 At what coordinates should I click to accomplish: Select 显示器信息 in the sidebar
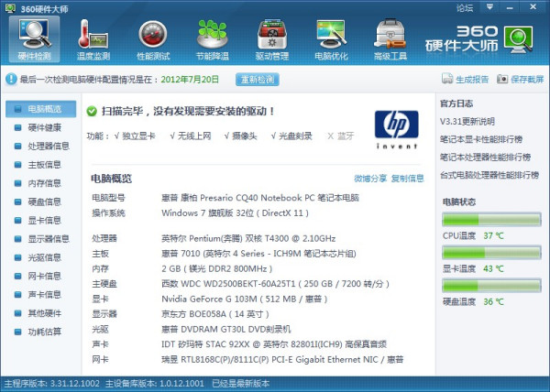[x=40, y=239]
